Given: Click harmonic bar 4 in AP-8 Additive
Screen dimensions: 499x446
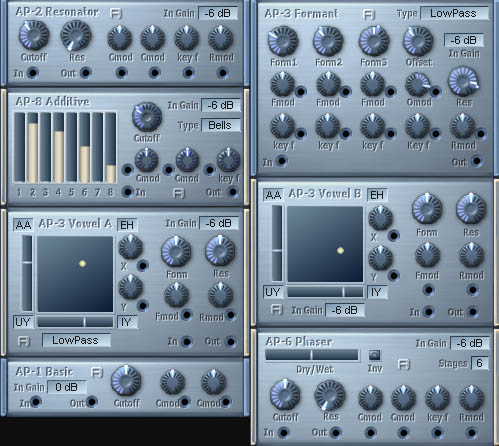Looking at the screenshot, I should point(59,148).
